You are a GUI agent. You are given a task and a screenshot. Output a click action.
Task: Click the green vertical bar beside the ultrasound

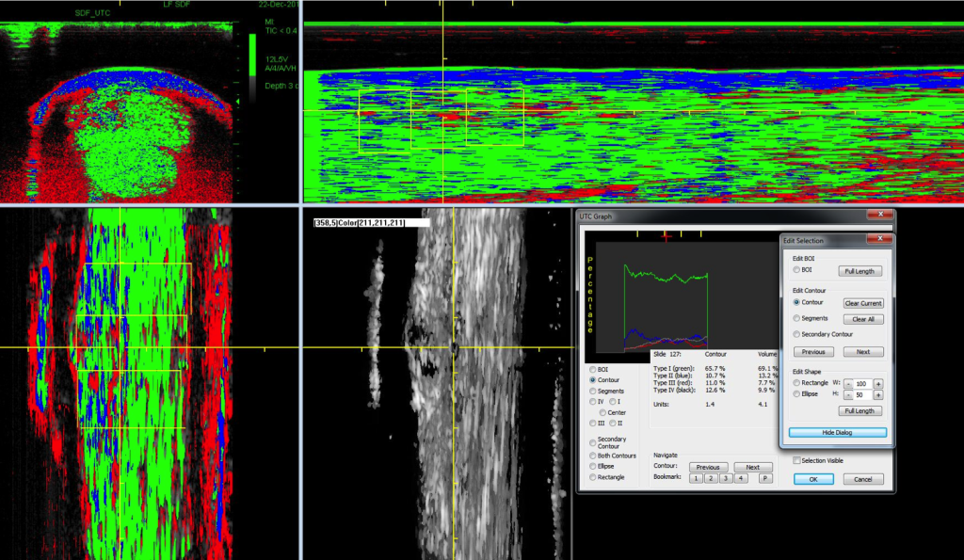click(x=252, y=56)
